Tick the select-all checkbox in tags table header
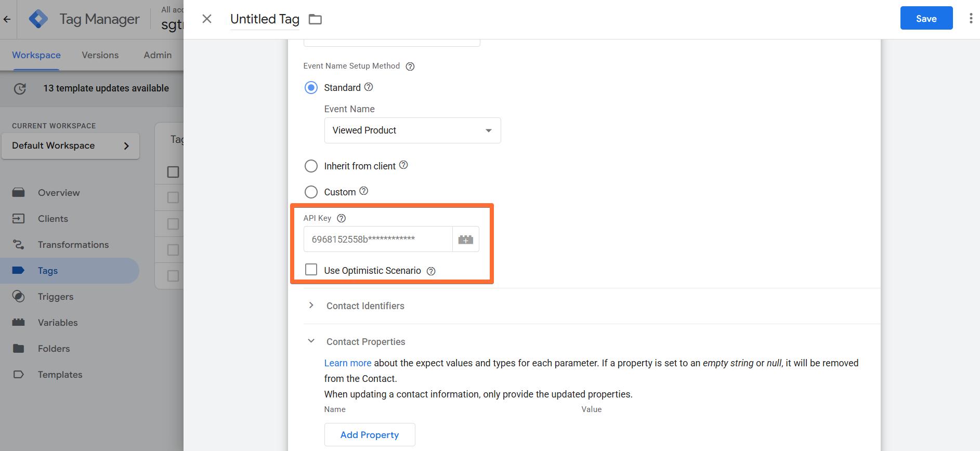Image resolution: width=980 pixels, height=451 pixels. 173,172
